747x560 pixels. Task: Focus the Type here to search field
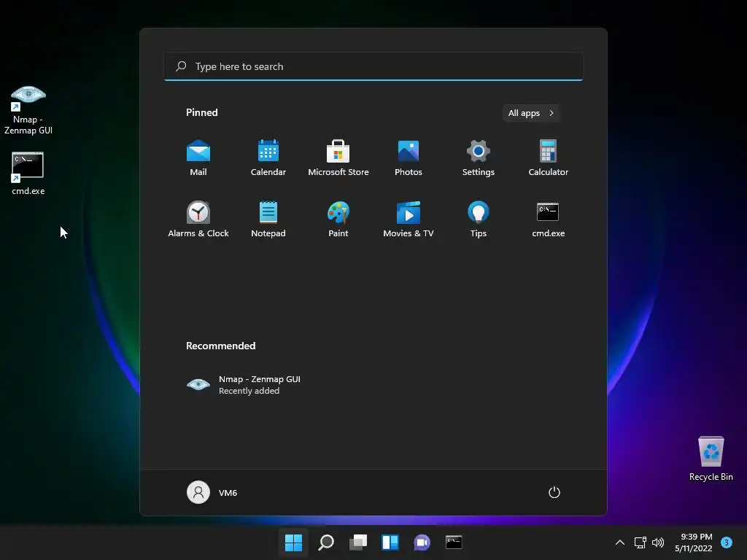point(373,66)
